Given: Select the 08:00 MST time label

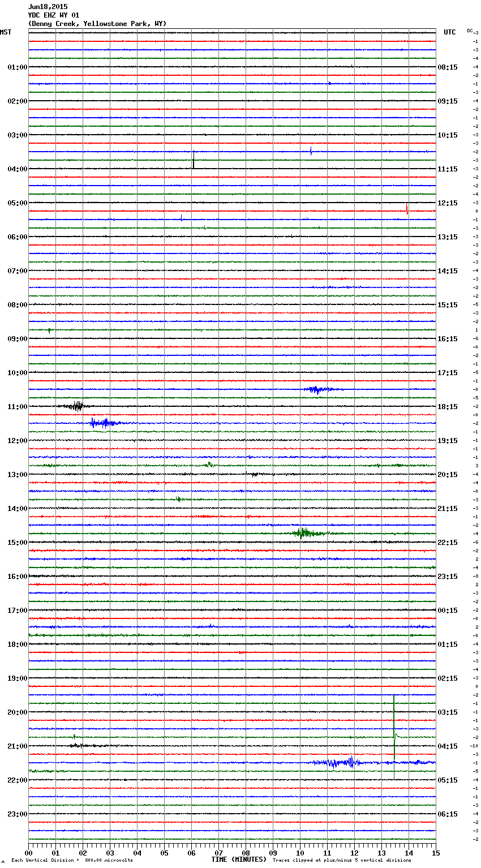Looking at the screenshot, I should tap(18, 305).
